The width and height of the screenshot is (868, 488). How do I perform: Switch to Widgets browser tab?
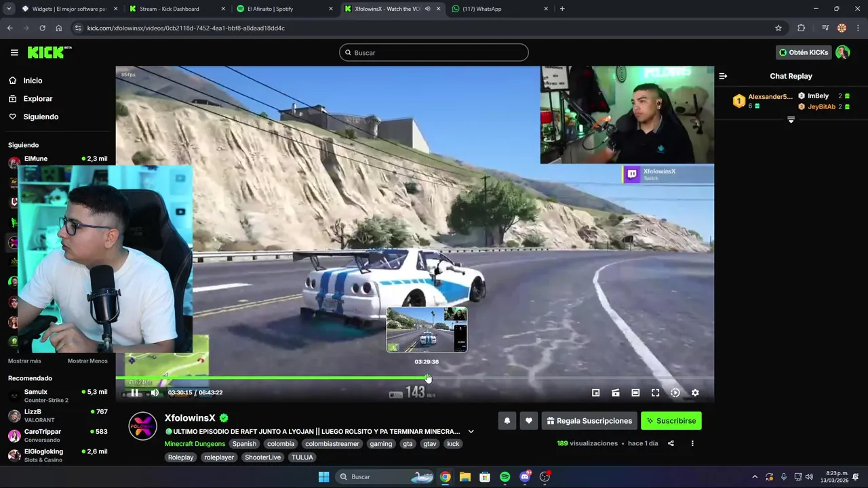(x=68, y=9)
